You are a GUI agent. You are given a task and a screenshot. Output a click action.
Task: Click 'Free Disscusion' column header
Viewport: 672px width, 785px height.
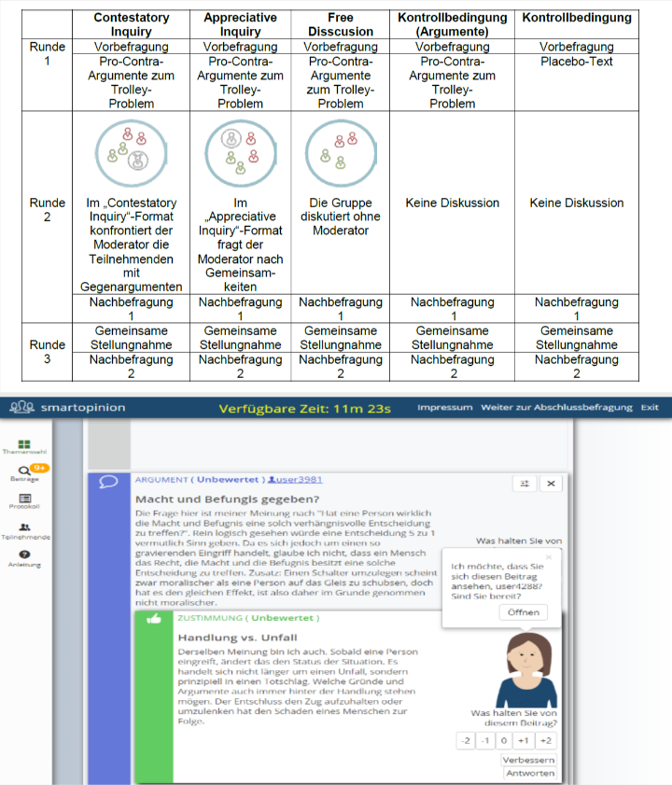click(341, 24)
